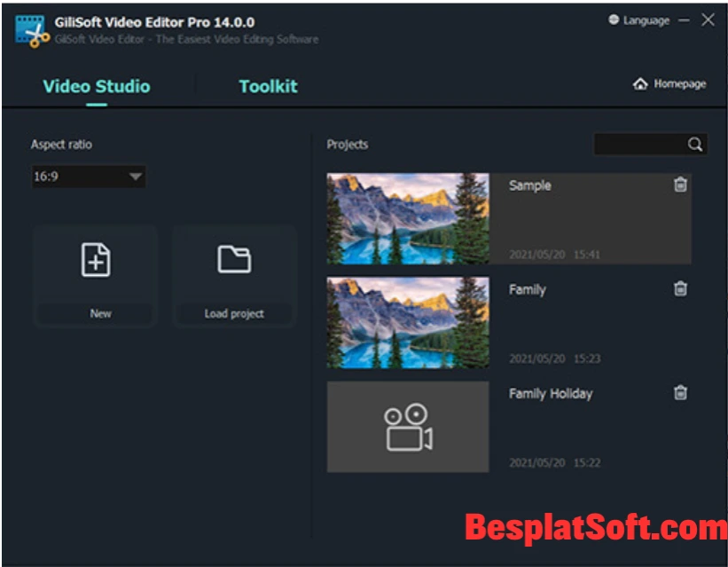Click the search magnifier icon
This screenshot has height=567, width=728.
[695, 144]
